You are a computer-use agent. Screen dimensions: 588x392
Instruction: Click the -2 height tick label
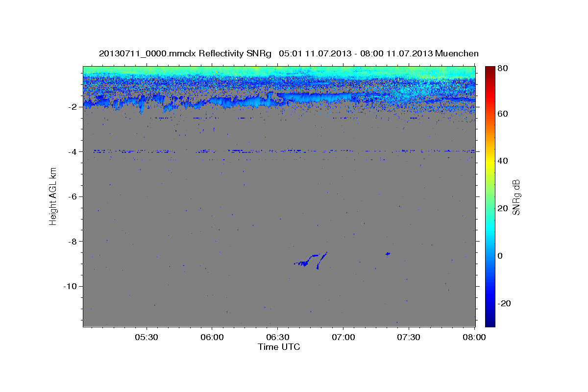[x=73, y=107]
